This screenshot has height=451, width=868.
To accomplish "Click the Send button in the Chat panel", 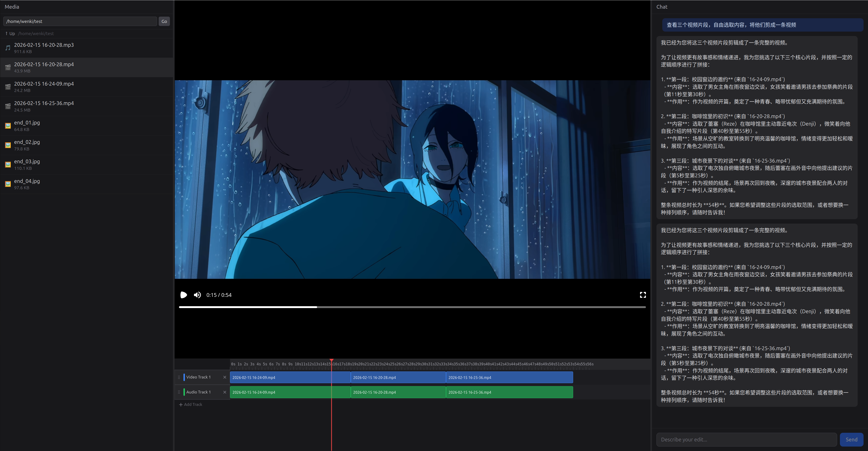I will click(851, 439).
